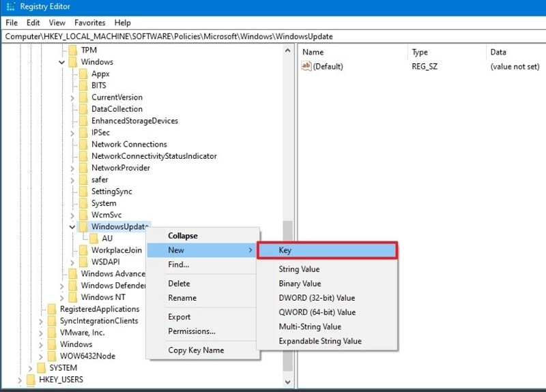Click the VMware, Inc. folder icon
Image resolution: width=546 pixels, height=392 pixels.
[x=52, y=333]
